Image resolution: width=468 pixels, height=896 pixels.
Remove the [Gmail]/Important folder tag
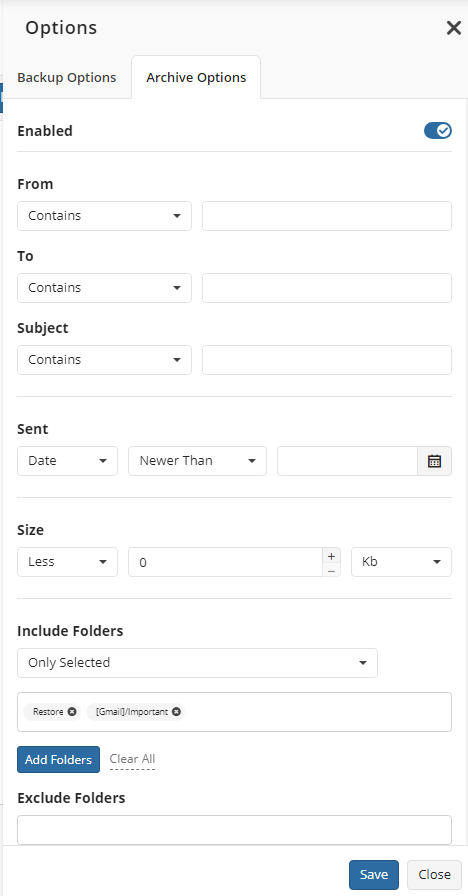pos(177,711)
